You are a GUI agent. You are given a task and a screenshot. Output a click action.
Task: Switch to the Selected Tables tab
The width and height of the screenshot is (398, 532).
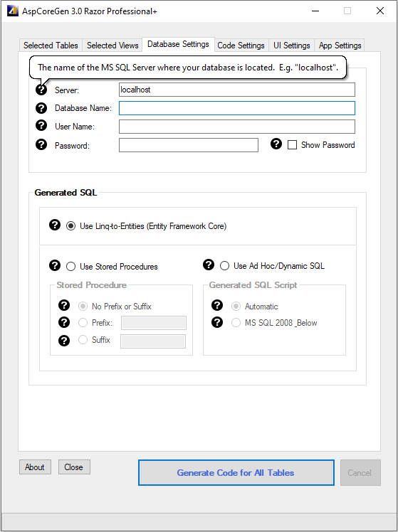pyautogui.click(x=51, y=45)
